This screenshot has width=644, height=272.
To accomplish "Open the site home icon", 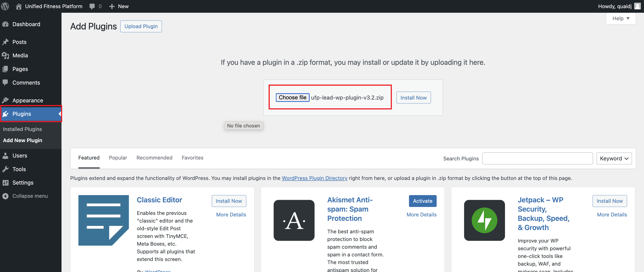I will (18, 6).
